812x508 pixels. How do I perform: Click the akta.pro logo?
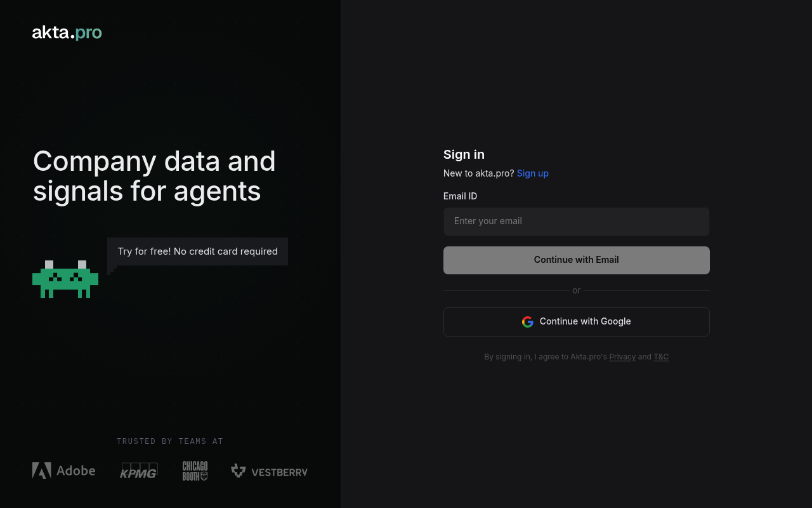[x=67, y=32]
